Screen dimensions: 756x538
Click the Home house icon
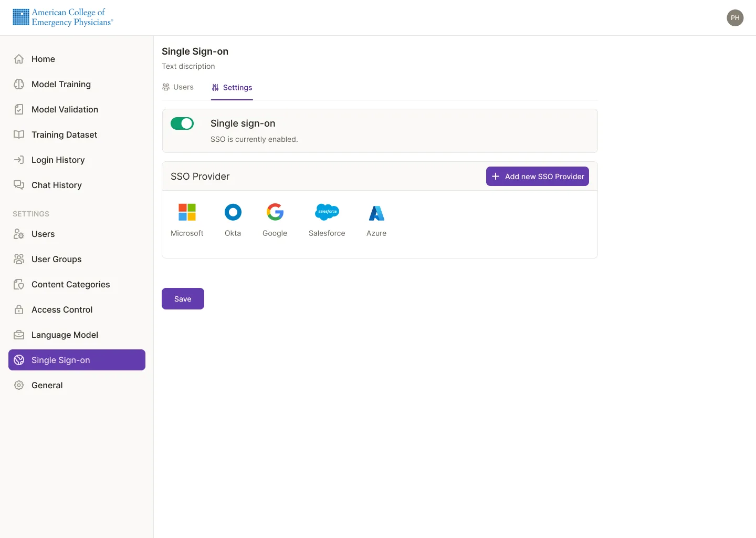(19, 59)
